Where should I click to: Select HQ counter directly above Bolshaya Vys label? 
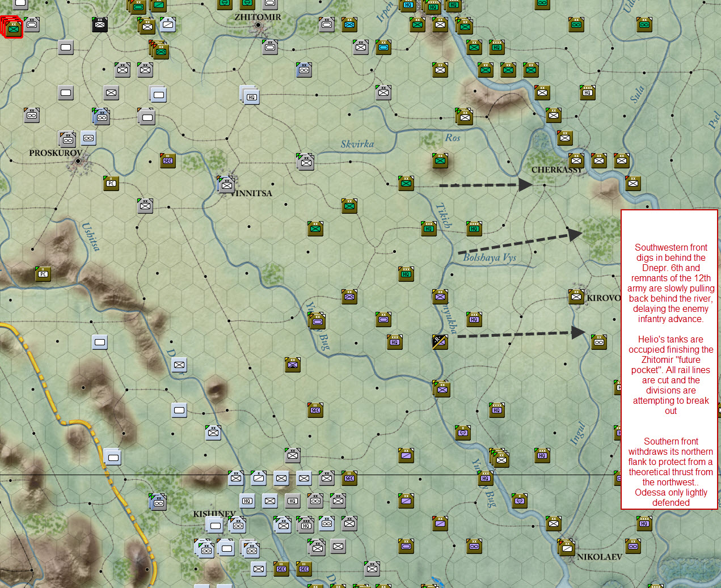tap(474, 229)
